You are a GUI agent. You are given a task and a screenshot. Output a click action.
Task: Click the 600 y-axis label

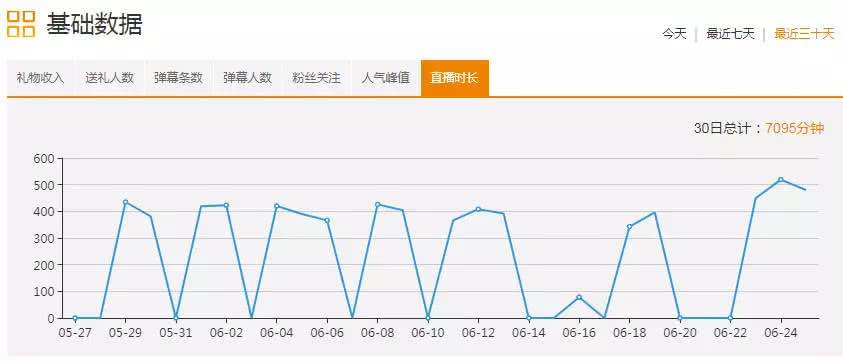(44, 159)
